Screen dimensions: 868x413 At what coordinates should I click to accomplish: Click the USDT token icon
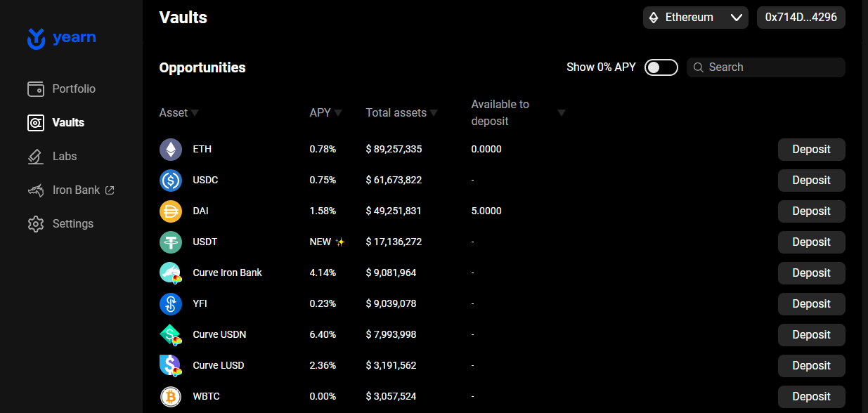[x=171, y=242]
